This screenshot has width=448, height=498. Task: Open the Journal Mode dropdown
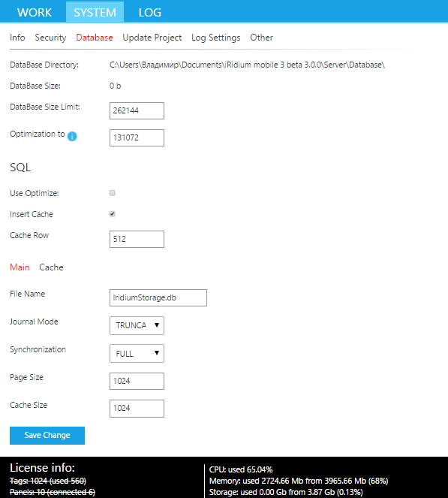click(137, 325)
